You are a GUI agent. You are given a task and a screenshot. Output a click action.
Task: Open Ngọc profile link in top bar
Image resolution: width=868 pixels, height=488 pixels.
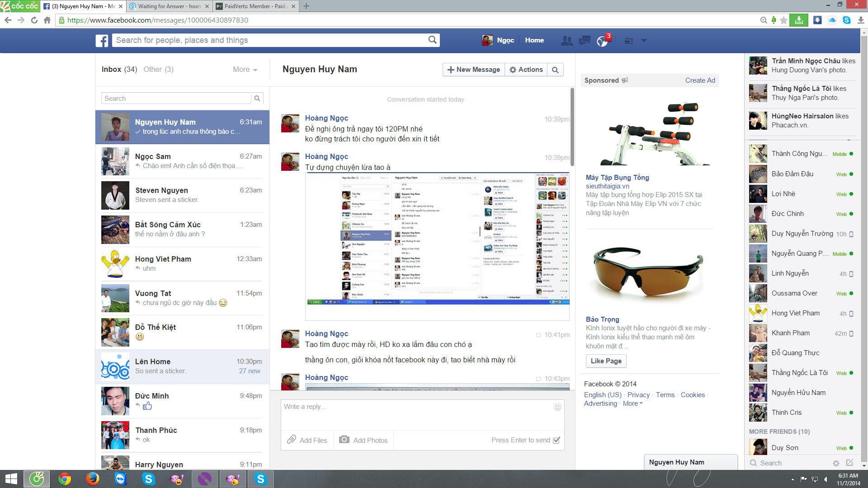498,40
